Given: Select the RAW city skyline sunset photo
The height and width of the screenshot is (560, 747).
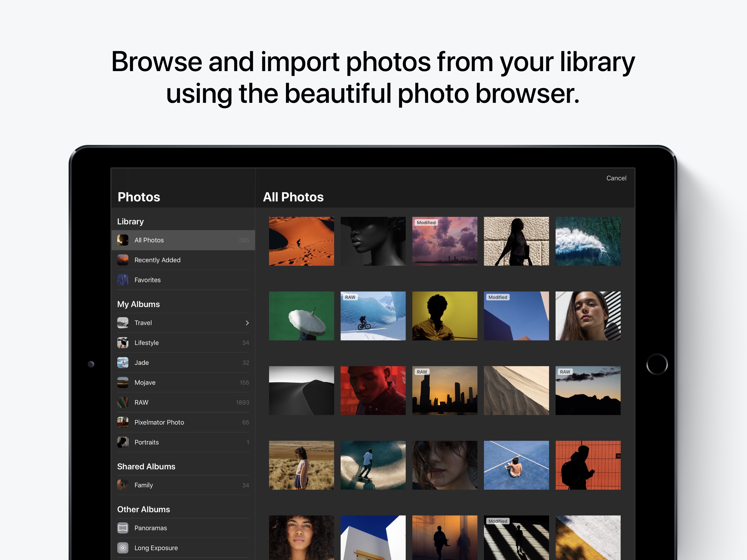Looking at the screenshot, I should pos(445,390).
